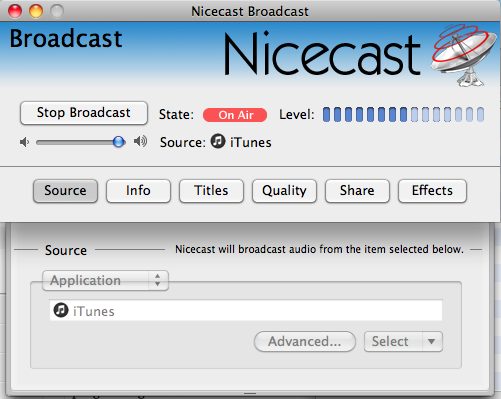Screen dimensions: 501x399
Task: Click the Advanced... button
Action: click(305, 341)
